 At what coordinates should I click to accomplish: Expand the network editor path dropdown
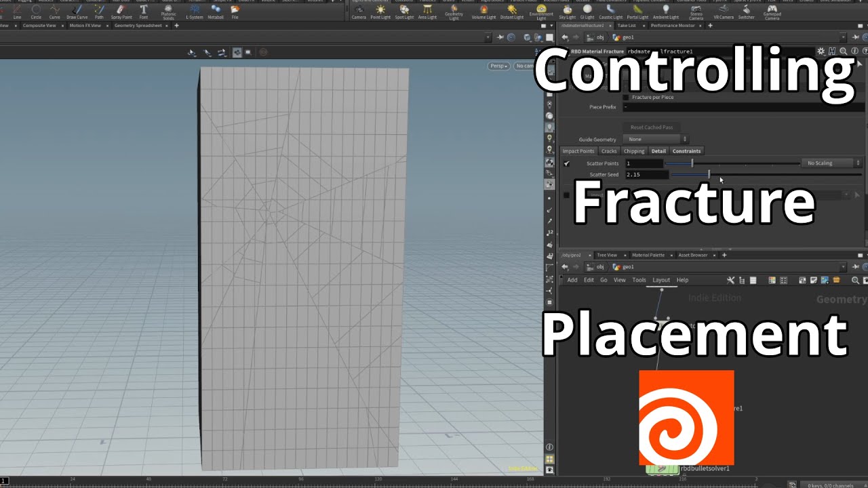[x=843, y=267]
